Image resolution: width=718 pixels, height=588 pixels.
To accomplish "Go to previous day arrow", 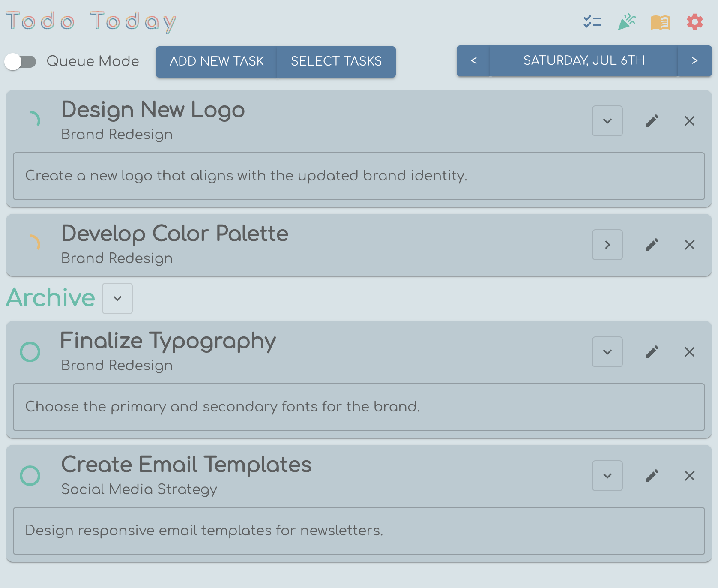I will (x=473, y=60).
